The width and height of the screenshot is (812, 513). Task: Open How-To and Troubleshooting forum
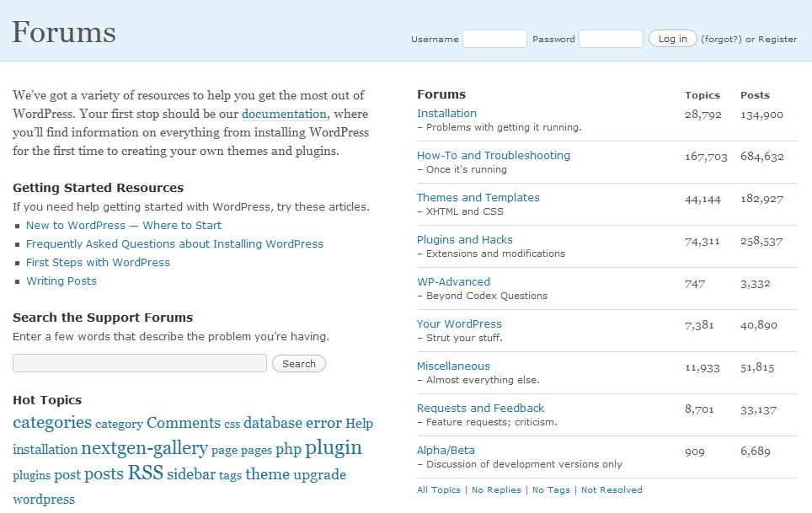[494, 155]
